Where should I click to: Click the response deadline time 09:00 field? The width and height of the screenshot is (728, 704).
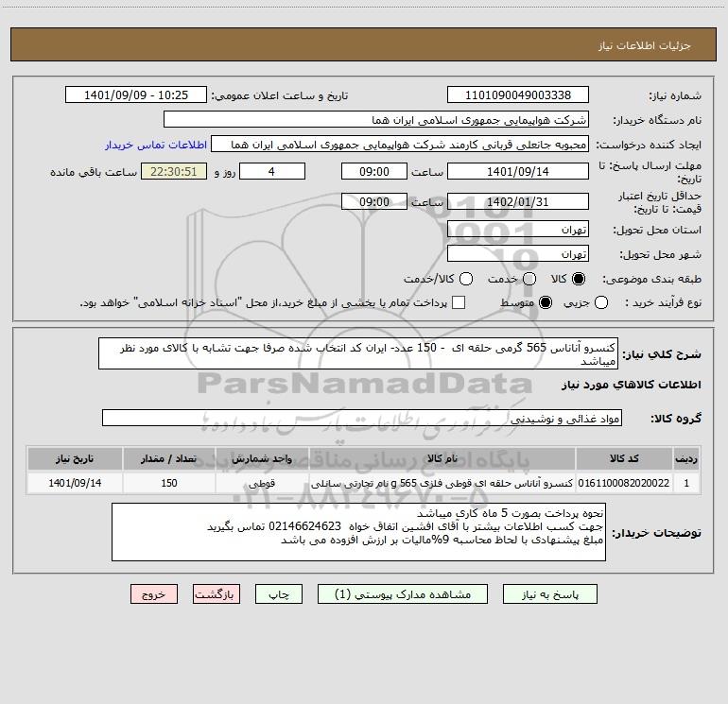(374, 171)
